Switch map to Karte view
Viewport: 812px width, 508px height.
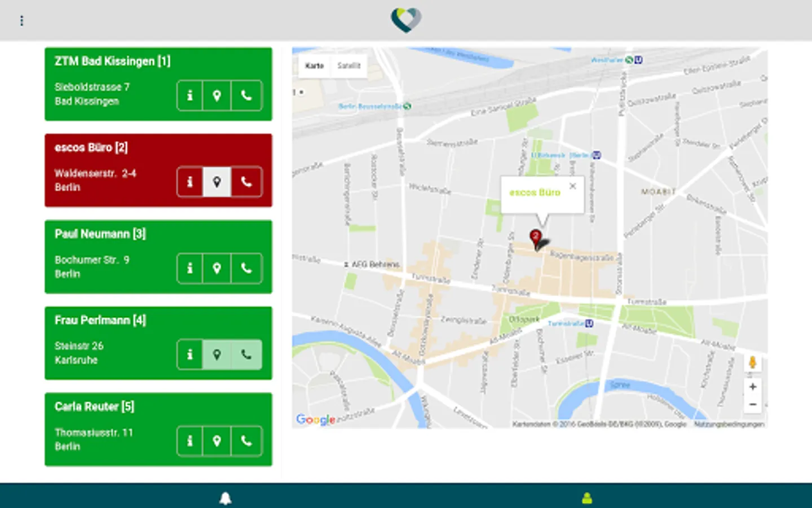coord(315,65)
